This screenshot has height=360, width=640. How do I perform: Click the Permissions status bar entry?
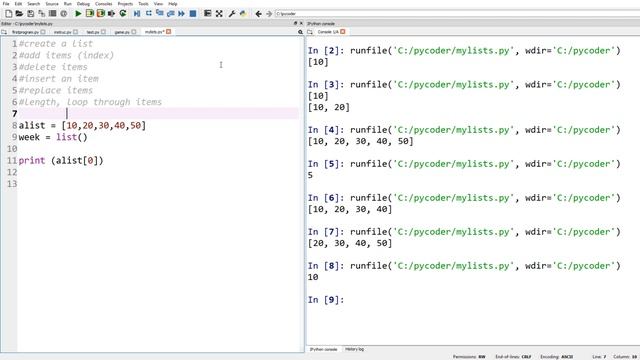(x=469, y=357)
